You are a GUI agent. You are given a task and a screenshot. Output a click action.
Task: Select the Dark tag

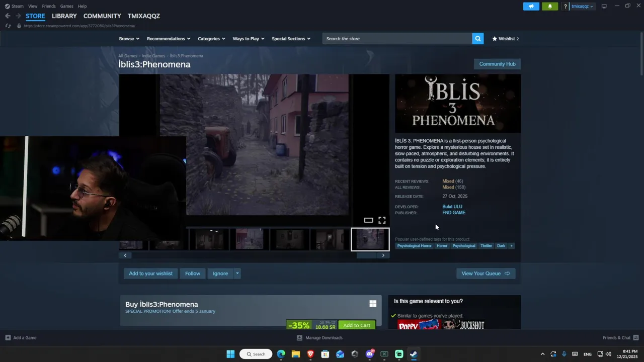(x=501, y=246)
